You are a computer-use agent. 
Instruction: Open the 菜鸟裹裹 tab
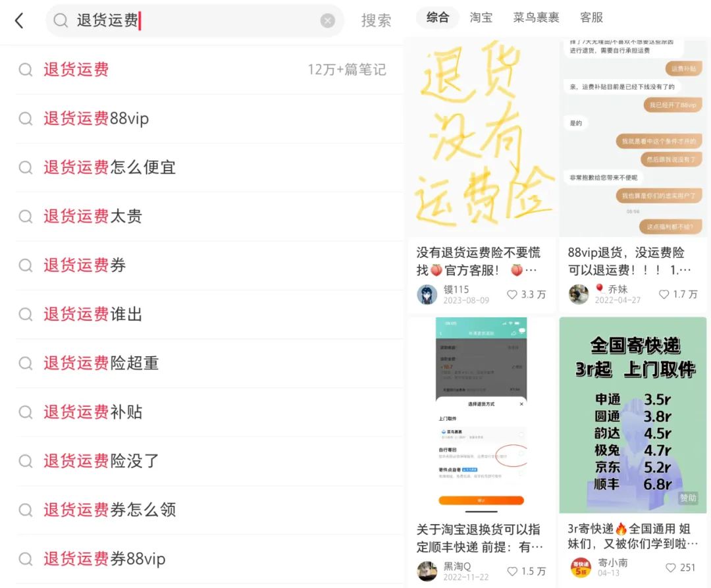(536, 18)
